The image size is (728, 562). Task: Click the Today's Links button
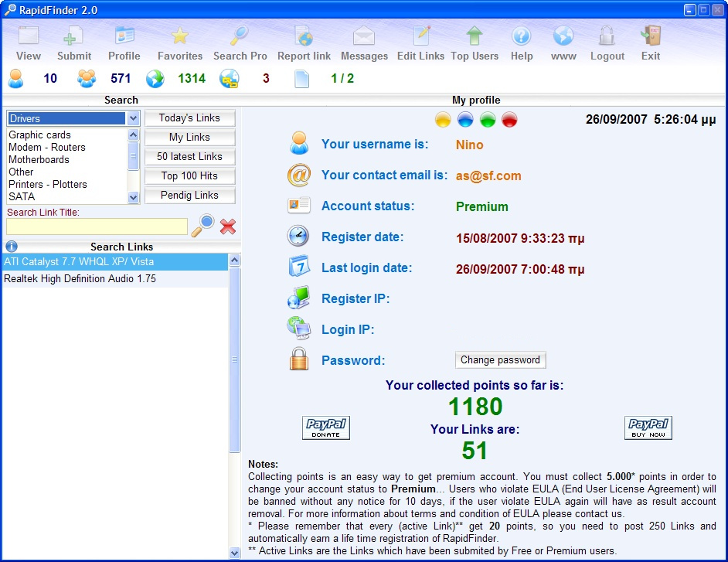tap(189, 118)
